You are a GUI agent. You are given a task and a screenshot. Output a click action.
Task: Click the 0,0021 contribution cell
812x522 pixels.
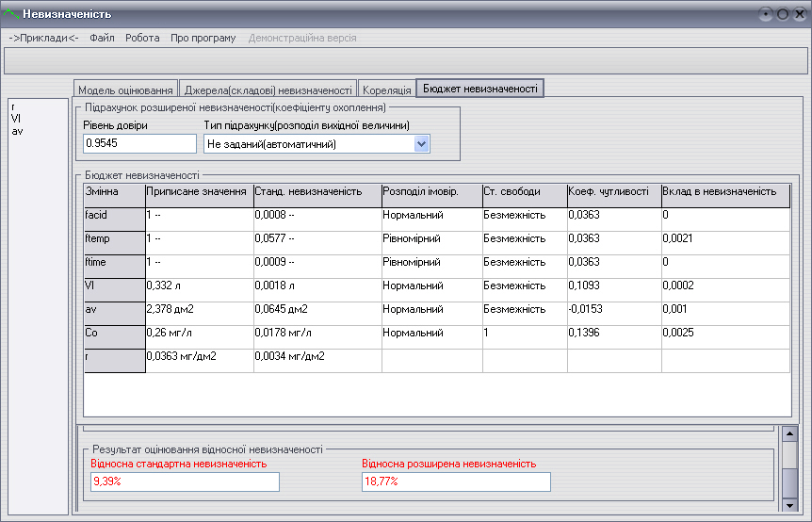click(725, 242)
